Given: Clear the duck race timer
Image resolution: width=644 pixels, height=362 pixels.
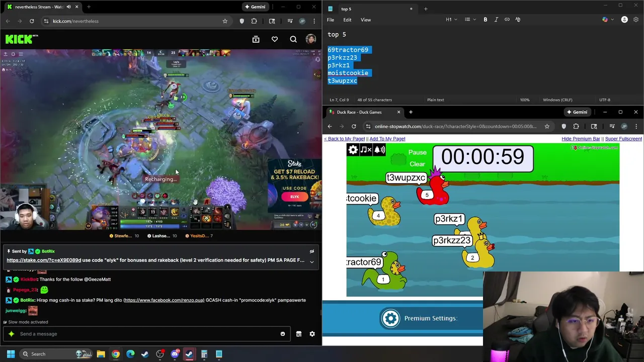Looking at the screenshot, I should 417,164.
